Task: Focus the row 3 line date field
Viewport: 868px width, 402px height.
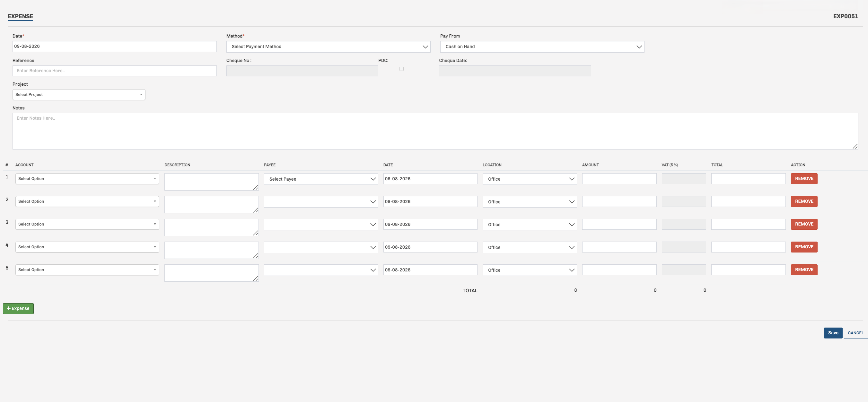Action: (430, 224)
